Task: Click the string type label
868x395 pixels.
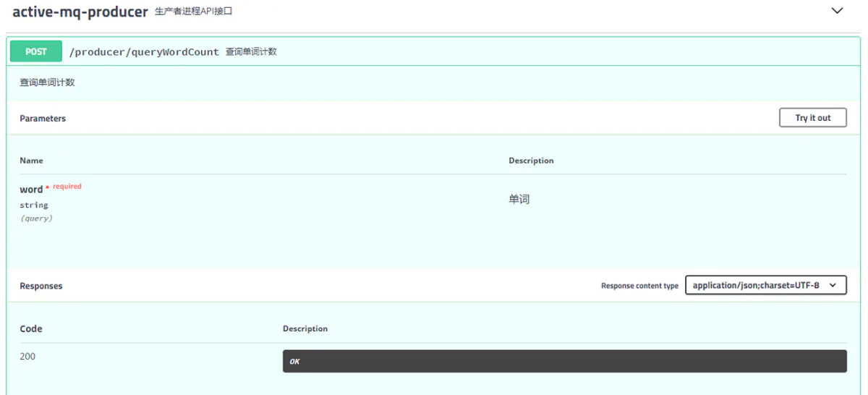Action: coord(34,205)
